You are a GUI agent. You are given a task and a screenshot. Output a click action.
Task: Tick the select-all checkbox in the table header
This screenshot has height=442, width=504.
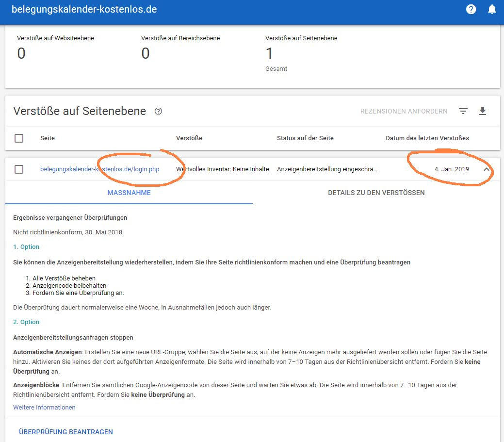[x=19, y=138]
